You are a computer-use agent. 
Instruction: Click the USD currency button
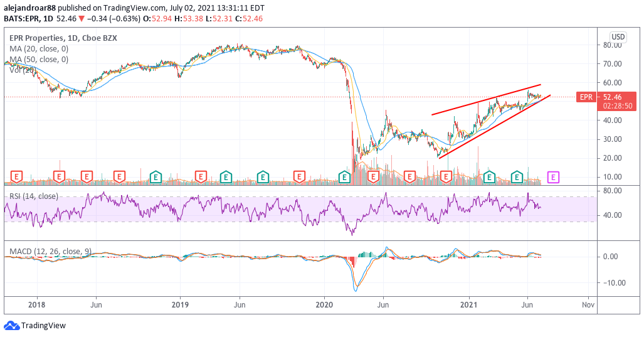coord(618,37)
